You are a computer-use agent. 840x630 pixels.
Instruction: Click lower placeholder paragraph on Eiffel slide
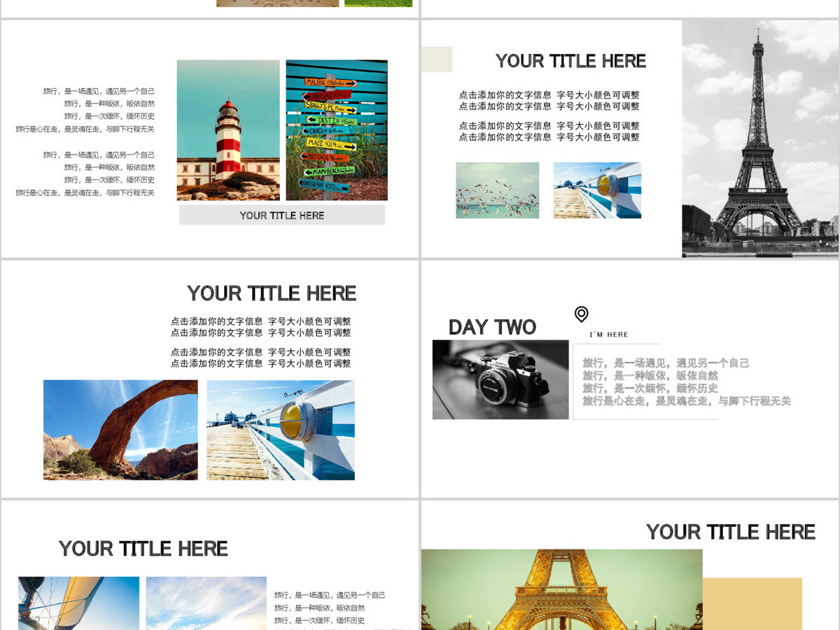[x=549, y=132]
